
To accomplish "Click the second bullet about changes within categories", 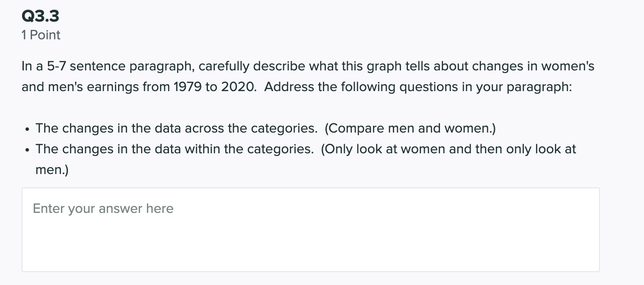I will coord(306,149).
